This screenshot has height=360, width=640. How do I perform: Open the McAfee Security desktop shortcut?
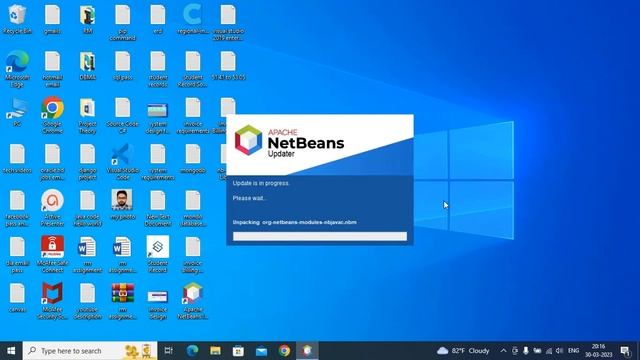point(52,300)
